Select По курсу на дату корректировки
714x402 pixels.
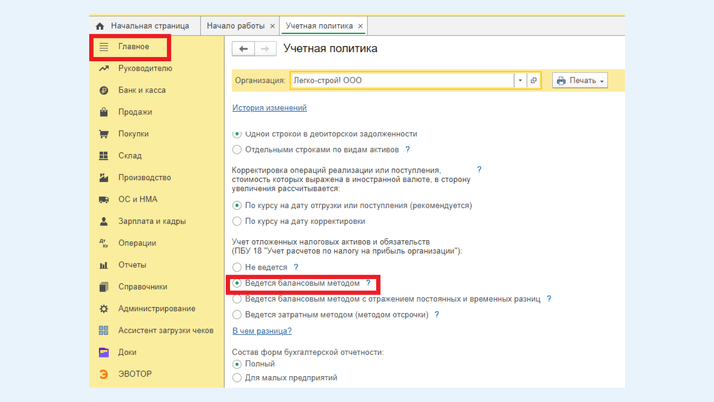237,221
